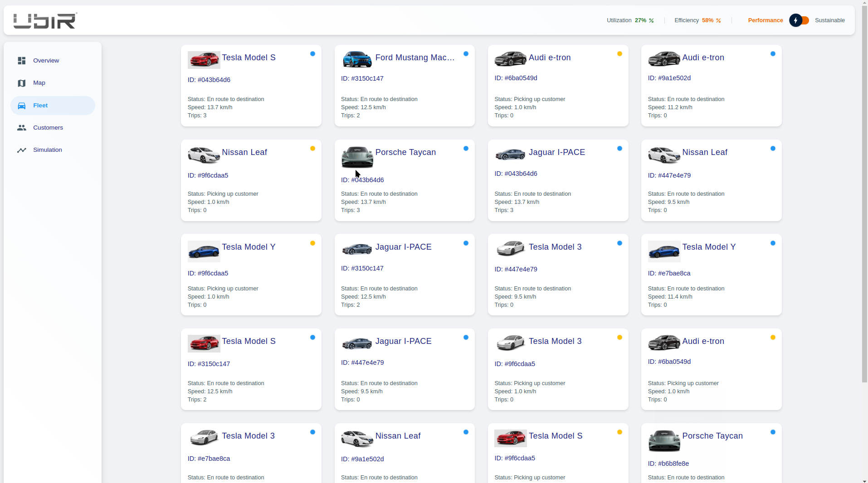868x483 pixels.
Task: Click the Jaguar I-PACE #447e4e79 car image
Action: point(357,343)
